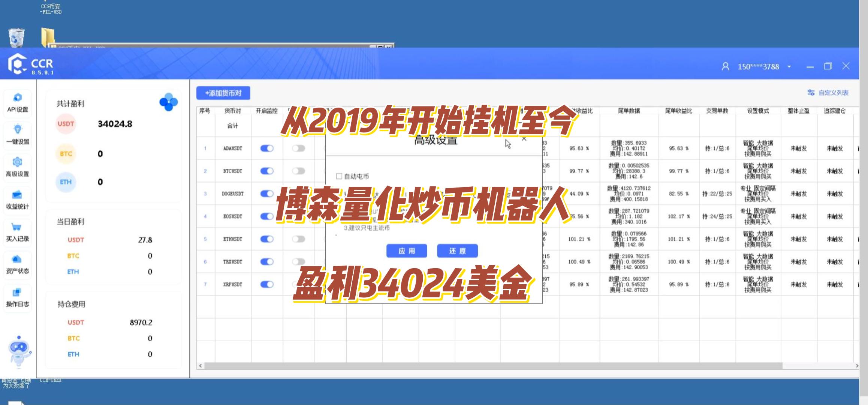Viewport: 868px width, 405px height.
Task: Click the 交易单数 column header
Action: [717, 111]
